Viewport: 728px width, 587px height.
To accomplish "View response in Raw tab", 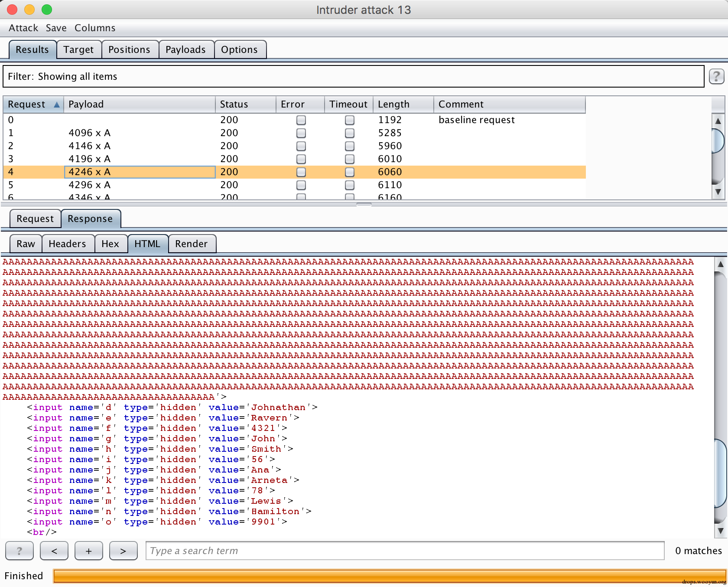I will coord(26,244).
